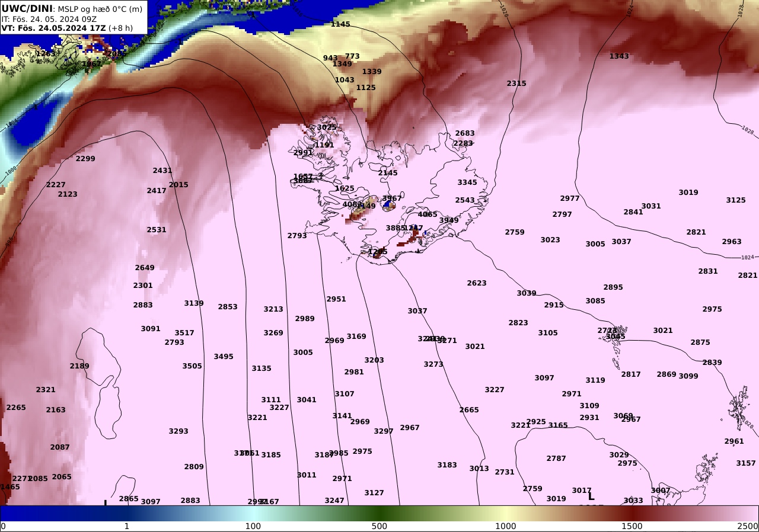Viewport: 759px width, 532px height.
Task: Click the 2787 label
Action: pyautogui.click(x=556, y=459)
